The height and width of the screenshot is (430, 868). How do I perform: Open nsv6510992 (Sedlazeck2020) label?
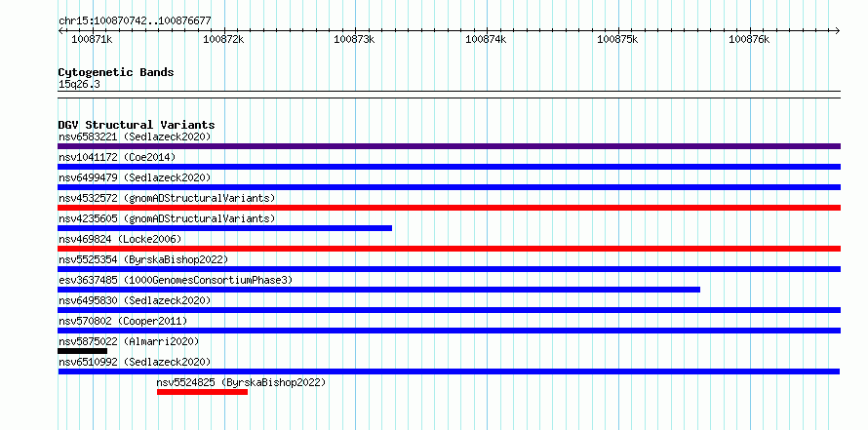point(135,362)
